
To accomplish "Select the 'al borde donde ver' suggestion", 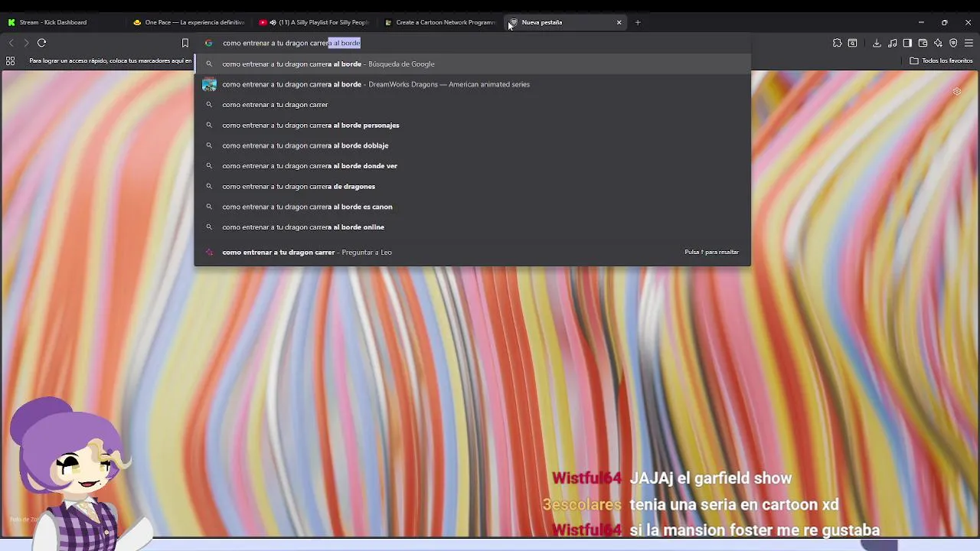I will coord(472,166).
